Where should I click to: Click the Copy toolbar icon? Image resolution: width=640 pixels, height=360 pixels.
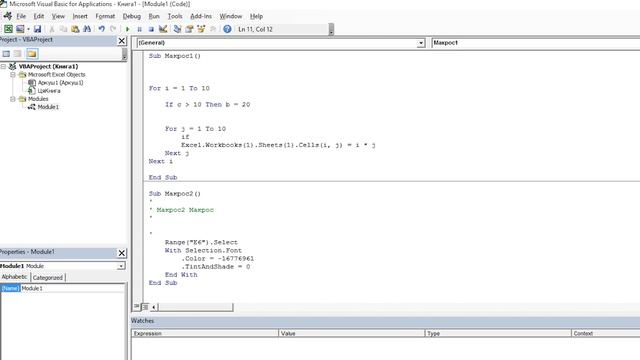point(63,29)
